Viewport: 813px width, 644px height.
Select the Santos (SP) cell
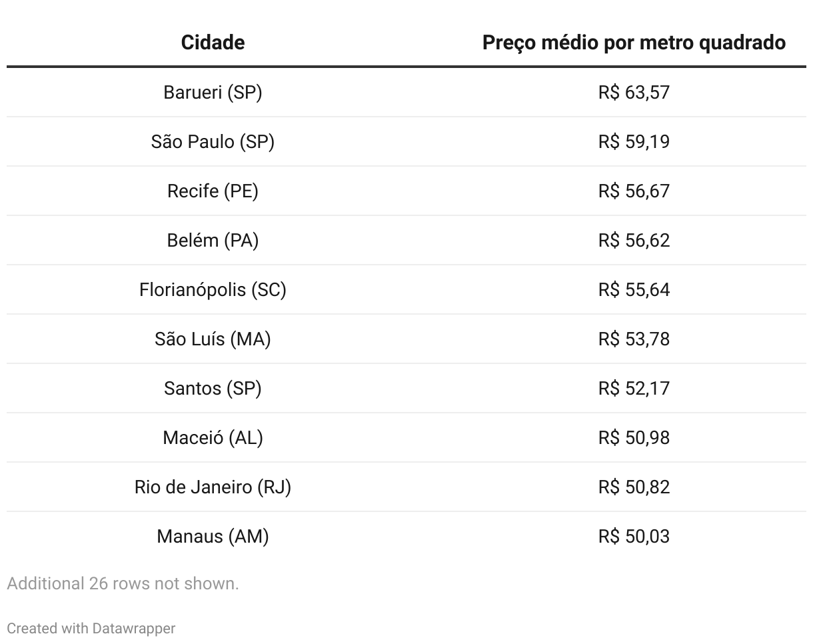pyautogui.click(x=213, y=388)
